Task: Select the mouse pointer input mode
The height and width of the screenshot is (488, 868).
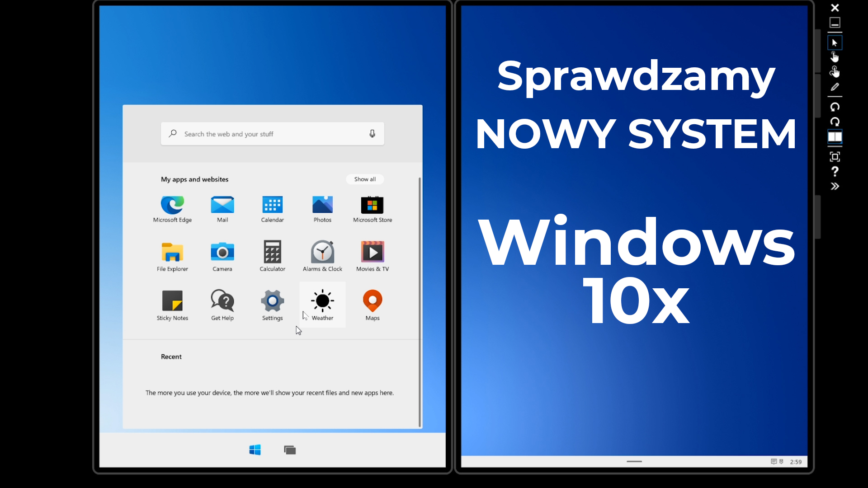Action: [x=835, y=43]
